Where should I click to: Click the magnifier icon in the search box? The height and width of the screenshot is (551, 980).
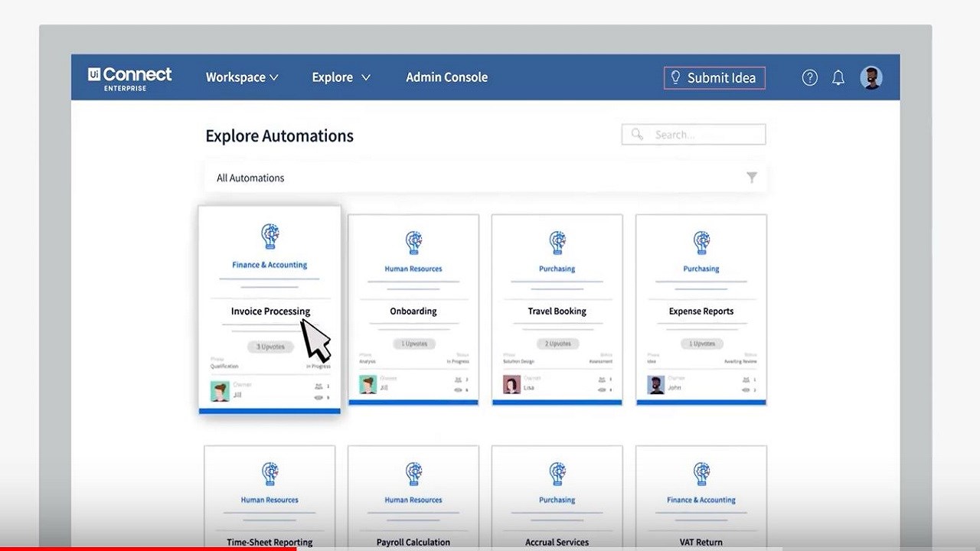pos(637,135)
